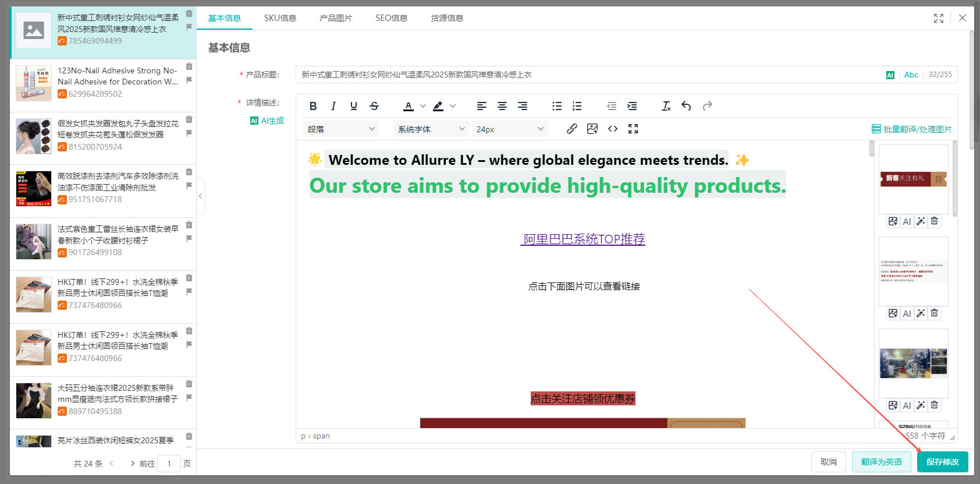Increase the paragraph indent

tap(632, 106)
